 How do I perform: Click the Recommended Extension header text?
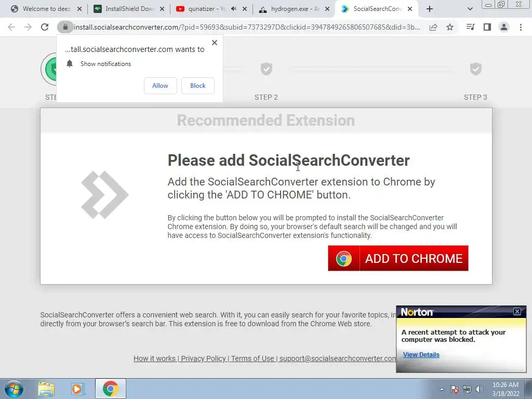click(266, 121)
